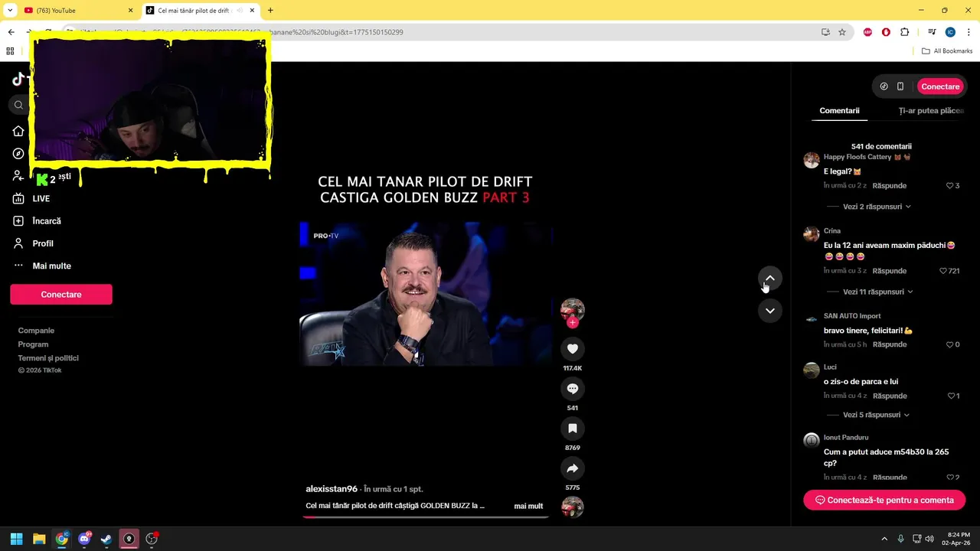Open Chrome profile avatar IC
Image resolution: width=980 pixels, height=551 pixels.
[950, 32]
